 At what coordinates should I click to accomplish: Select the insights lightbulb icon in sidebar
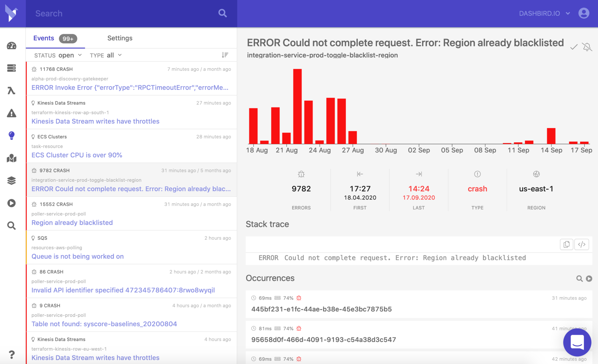pos(11,135)
